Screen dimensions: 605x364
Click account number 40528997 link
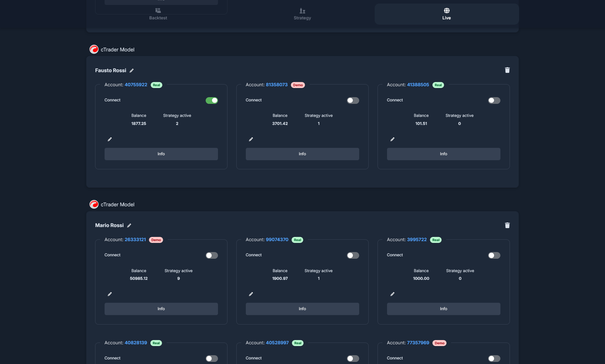[x=277, y=343]
